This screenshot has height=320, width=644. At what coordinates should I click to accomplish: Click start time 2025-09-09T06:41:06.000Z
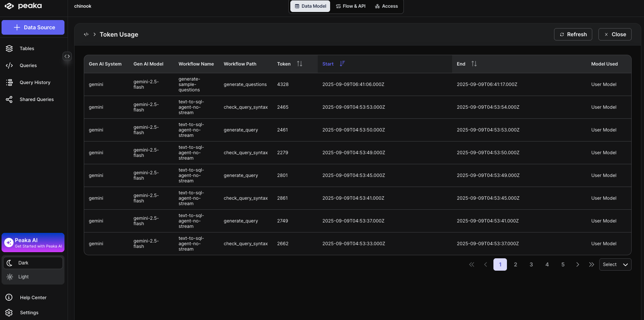coord(353,84)
